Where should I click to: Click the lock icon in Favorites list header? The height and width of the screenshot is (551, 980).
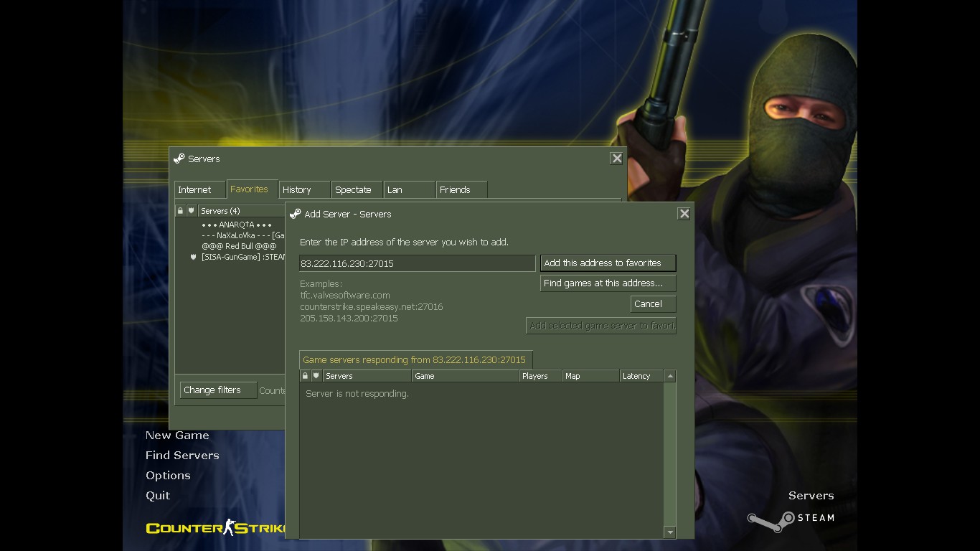[x=180, y=211]
